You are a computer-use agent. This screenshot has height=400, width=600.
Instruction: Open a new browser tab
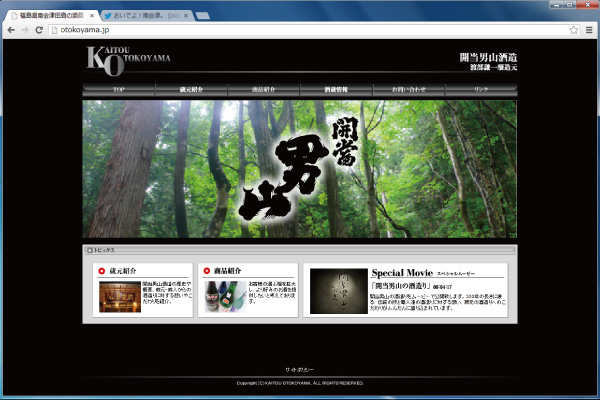point(203,16)
